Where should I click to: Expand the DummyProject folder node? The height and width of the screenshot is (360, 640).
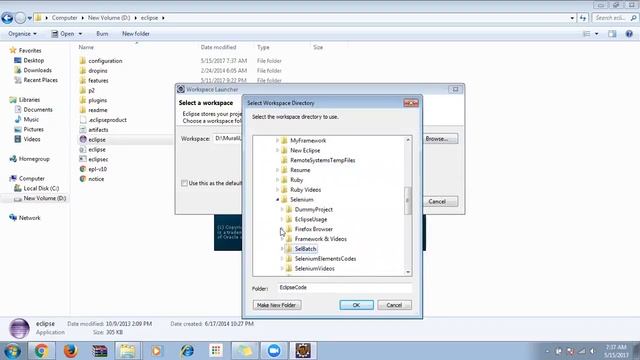click(282, 209)
